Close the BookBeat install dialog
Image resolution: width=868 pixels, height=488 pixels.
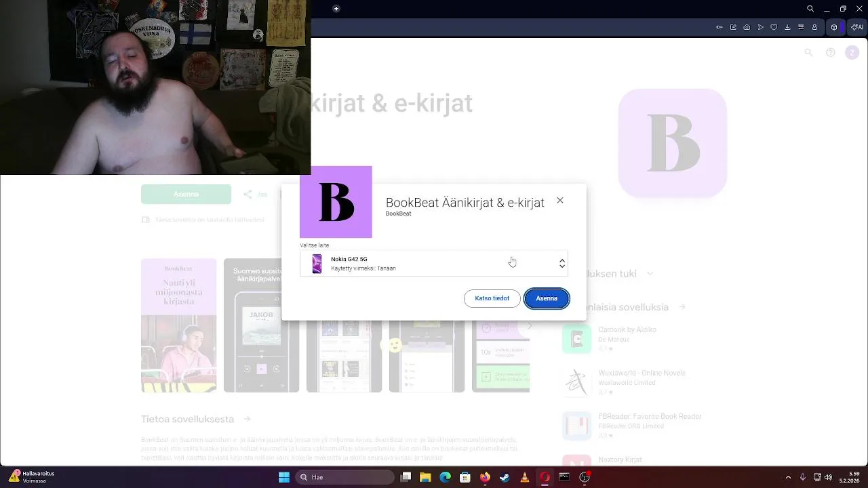coord(559,201)
